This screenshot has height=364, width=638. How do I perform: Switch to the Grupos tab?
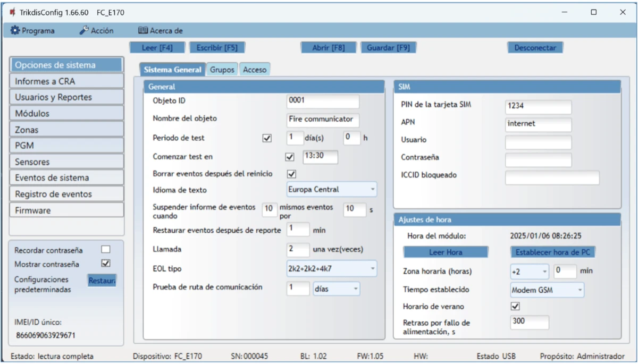click(x=222, y=70)
